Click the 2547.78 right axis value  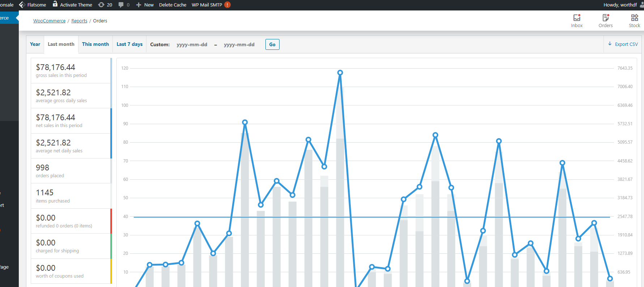(x=625, y=216)
